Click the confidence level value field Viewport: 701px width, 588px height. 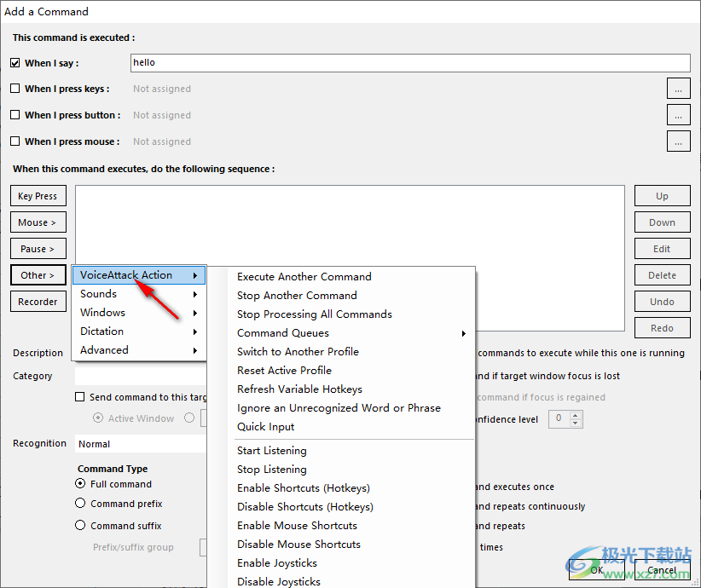(559, 418)
